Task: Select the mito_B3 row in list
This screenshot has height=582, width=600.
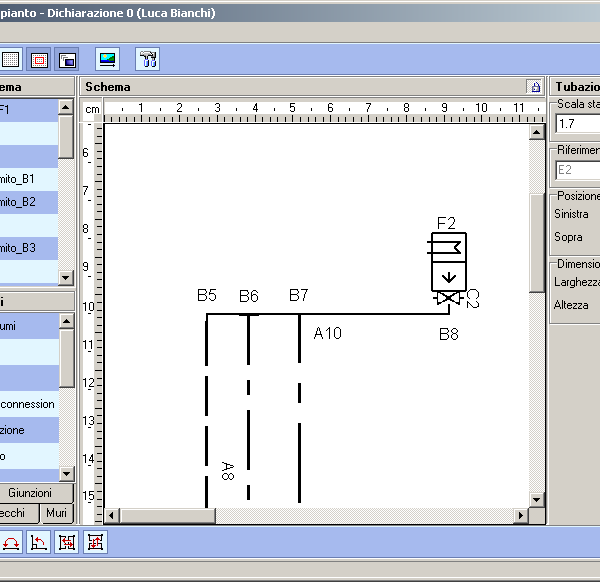Action: tap(29, 248)
